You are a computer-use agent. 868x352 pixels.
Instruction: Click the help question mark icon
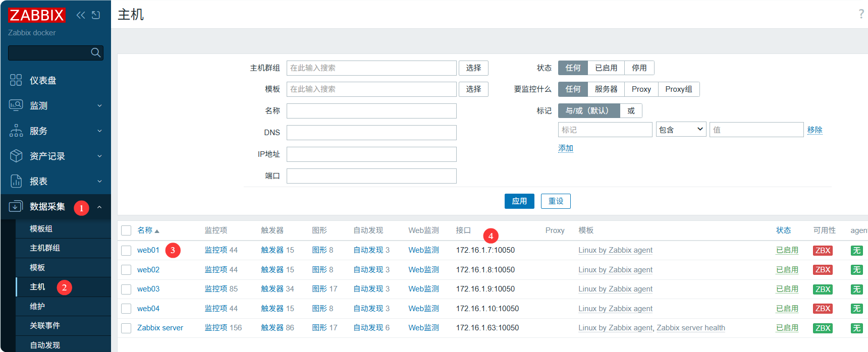861,14
